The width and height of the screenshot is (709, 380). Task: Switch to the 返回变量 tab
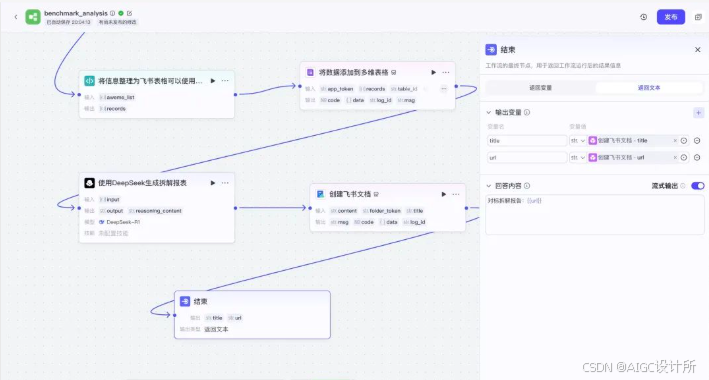(x=541, y=88)
